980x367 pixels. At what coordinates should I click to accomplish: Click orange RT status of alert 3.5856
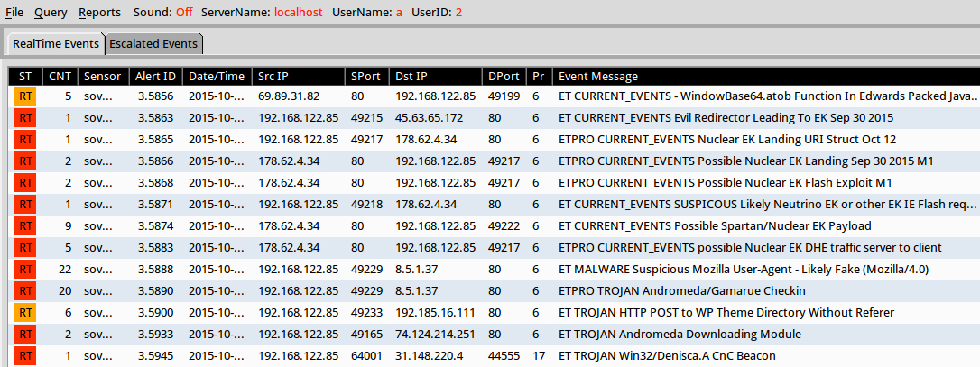(25, 96)
